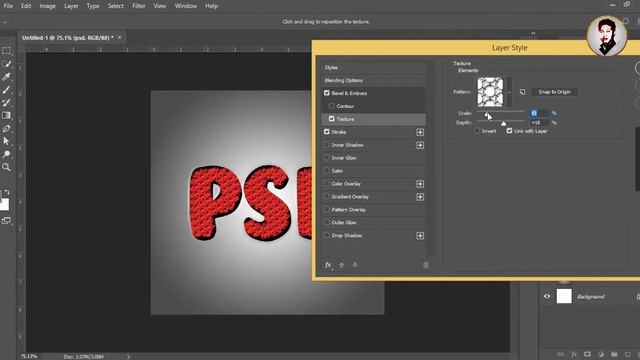
Task: Delete effect trash icon in Layer Style
Action: point(426,265)
